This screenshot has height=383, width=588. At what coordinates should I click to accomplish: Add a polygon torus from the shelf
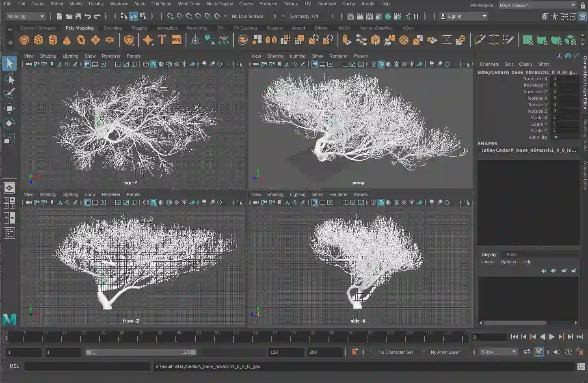click(81, 40)
